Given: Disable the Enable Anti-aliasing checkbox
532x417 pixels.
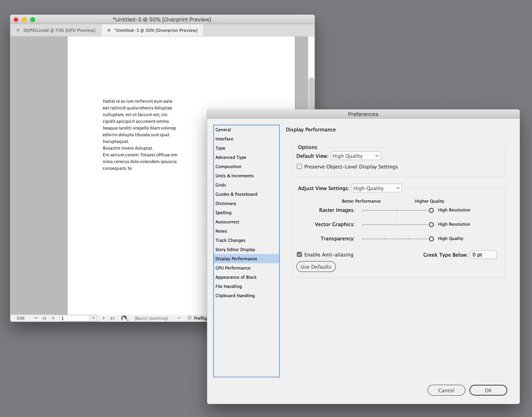Looking at the screenshot, I should coord(299,254).
